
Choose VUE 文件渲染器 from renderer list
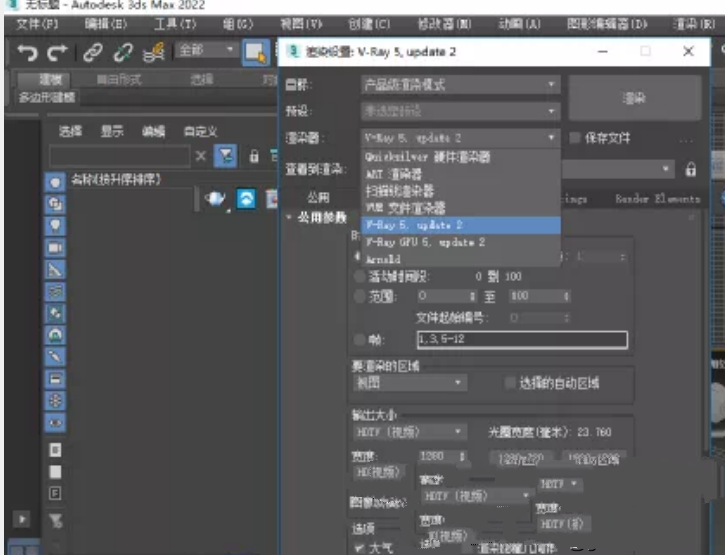[461, 208]
